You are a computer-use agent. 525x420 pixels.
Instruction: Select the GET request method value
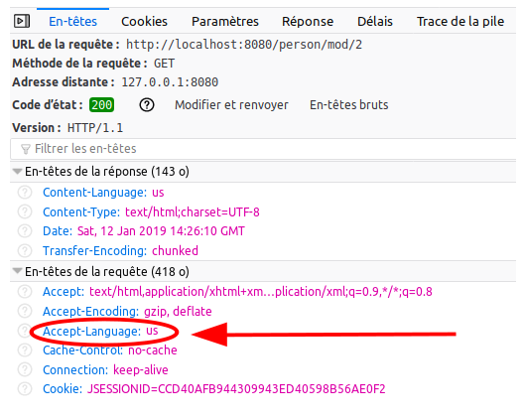[x=164, y=64]
